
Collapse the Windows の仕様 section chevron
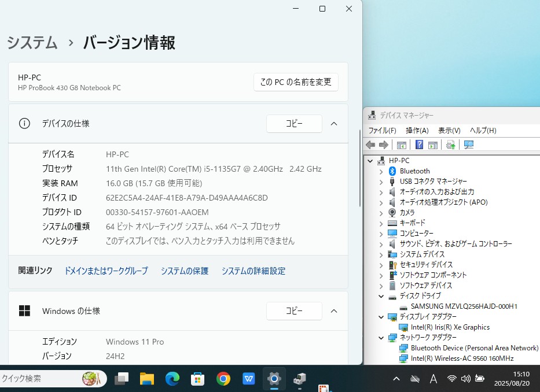pyautogui.click(x=334, y=311)
